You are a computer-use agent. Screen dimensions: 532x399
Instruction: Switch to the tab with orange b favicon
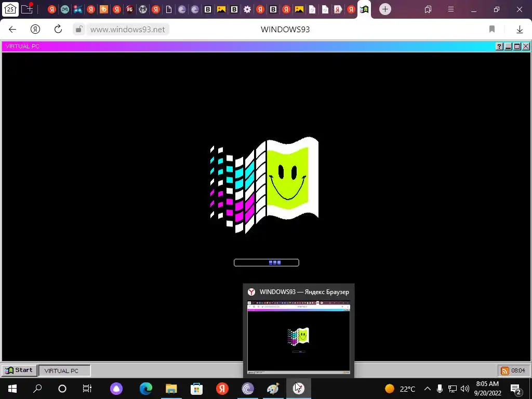104,9
